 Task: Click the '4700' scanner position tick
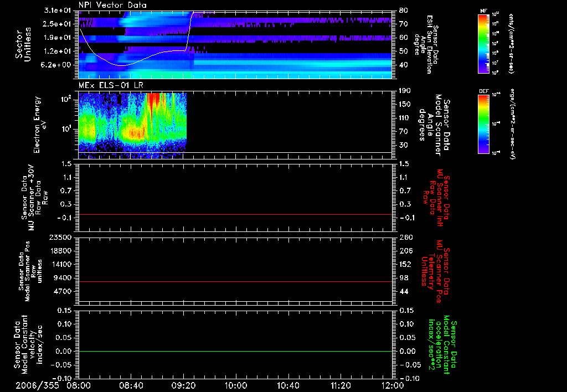63,291
